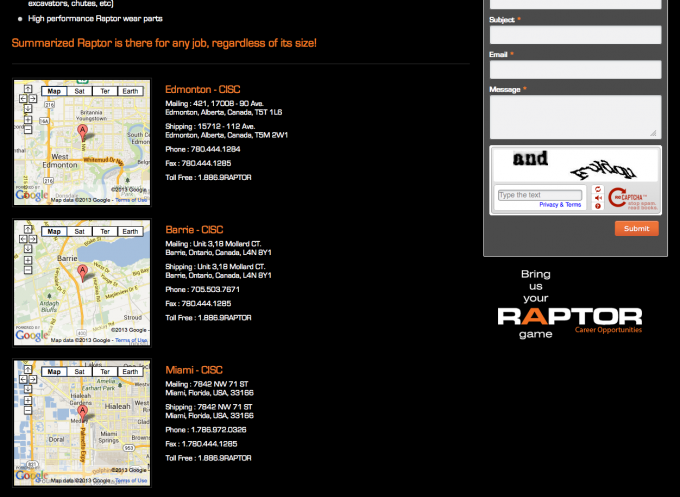Click the reCAPTCHA help icon
The image size is (680, 497).
[x=597, y=206]
